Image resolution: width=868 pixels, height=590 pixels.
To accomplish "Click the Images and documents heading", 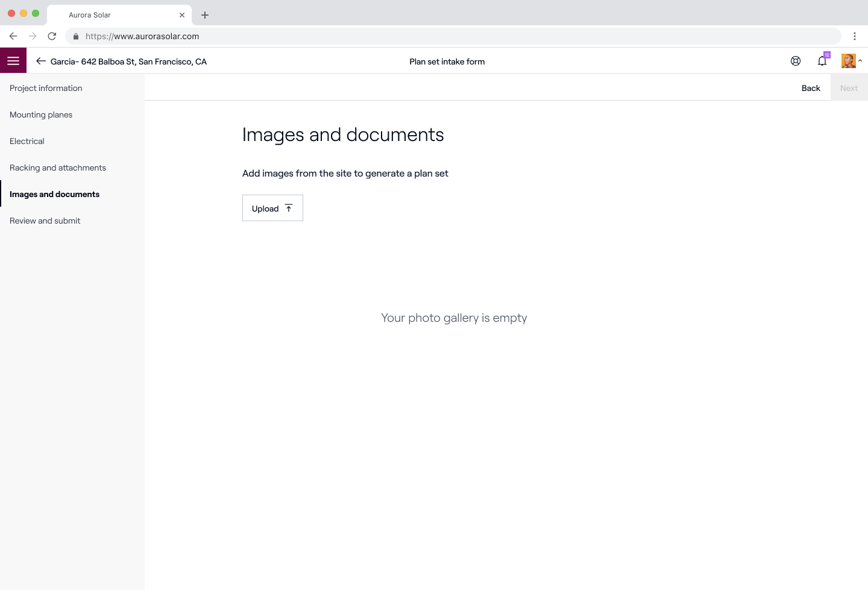I will click(x=343, y=135).
